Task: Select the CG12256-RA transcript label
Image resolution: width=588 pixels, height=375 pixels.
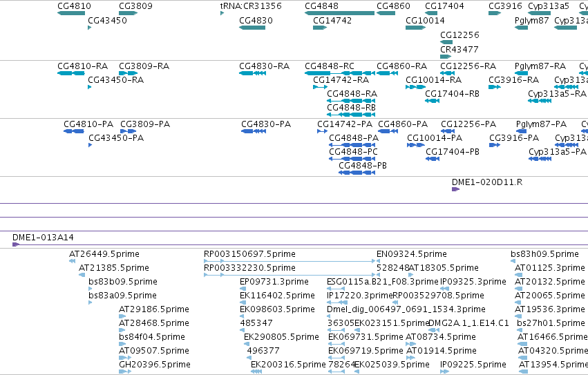Action: [x=468, y=66]
